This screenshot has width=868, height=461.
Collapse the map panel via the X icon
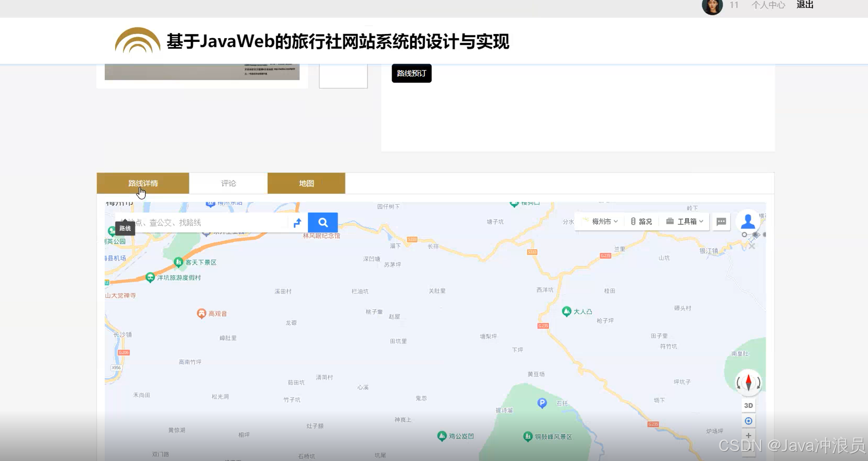click(752, 246)
